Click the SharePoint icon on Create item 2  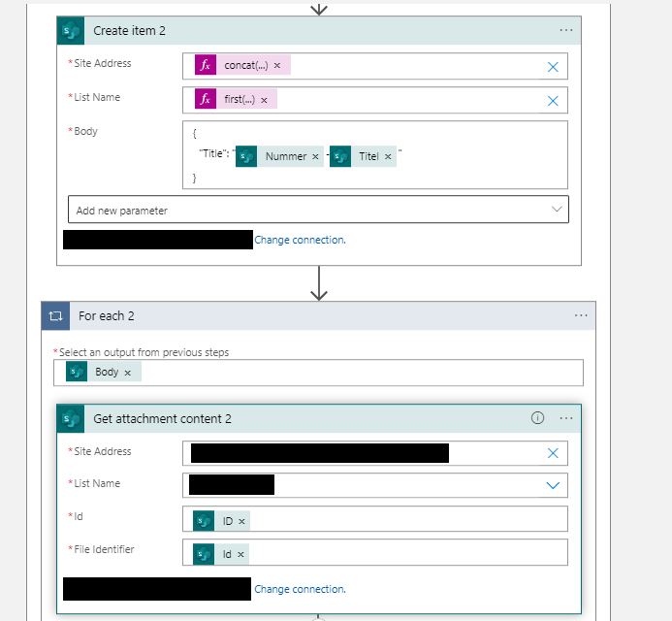click(71, 30)
